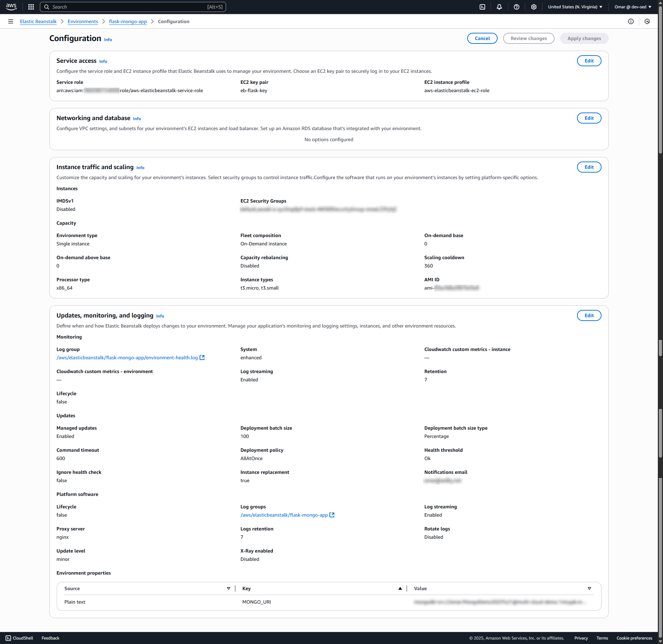
Task: Open the AWS services grid menu
Action: [x=31, y=7]
